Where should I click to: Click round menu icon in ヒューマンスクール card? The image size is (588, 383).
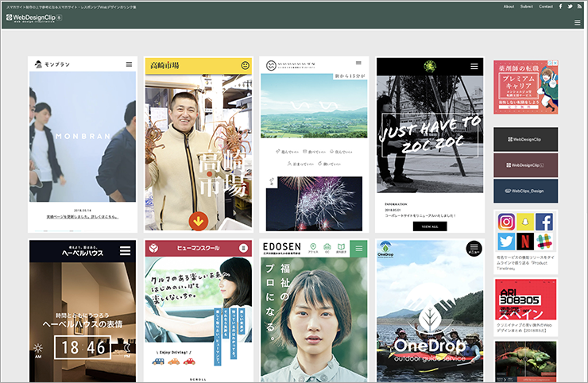(243, 248)
